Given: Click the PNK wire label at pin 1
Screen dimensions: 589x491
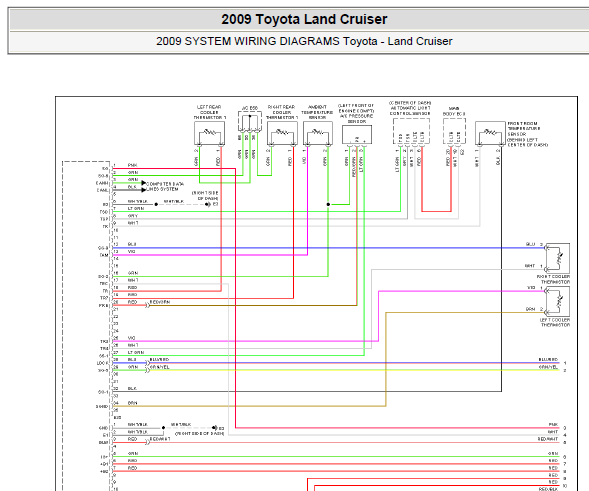Looking at the screenshot, I should 132,165.
